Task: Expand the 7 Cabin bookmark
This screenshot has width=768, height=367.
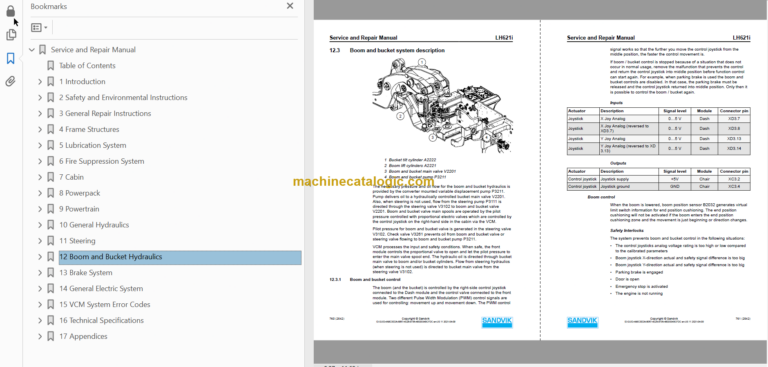Action: point(40,177)
